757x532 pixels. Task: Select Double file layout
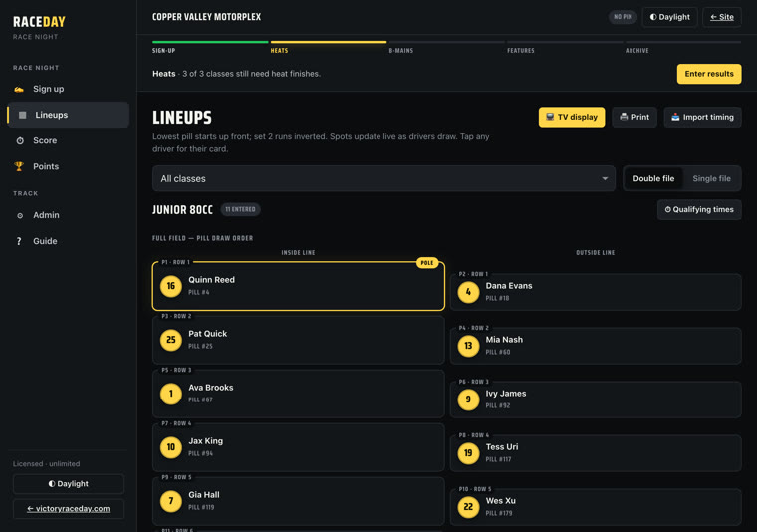[x=653, y=178]
